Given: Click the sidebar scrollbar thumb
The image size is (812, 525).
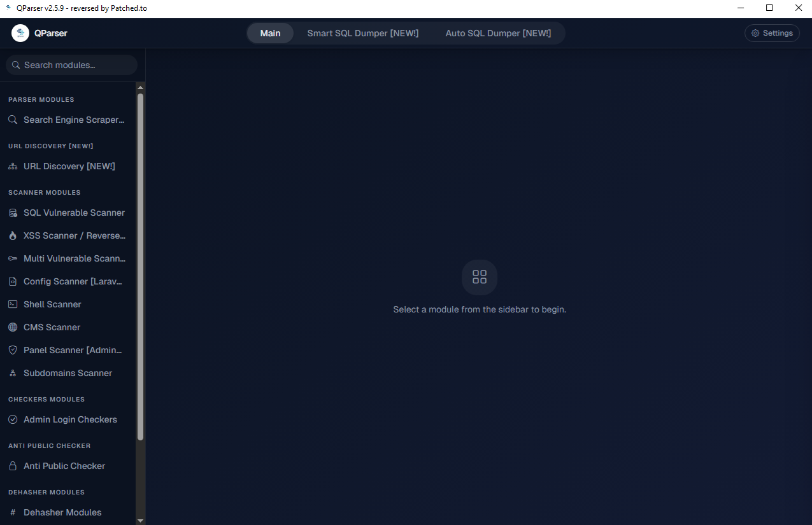Looking at the screenshot, I should pyautogui.click(x=140, y=267).
